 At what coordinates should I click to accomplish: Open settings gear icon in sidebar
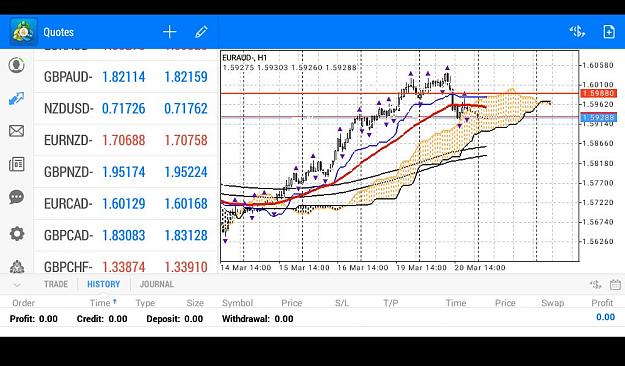[16, 234]
